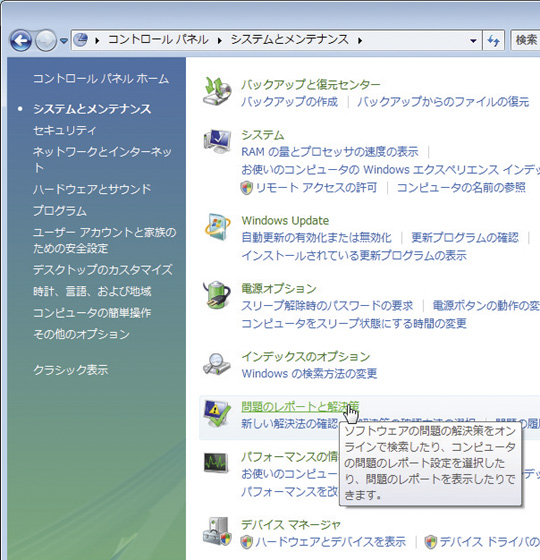Open 時計、言語、および地域 in sidebar

pos(92,291)
